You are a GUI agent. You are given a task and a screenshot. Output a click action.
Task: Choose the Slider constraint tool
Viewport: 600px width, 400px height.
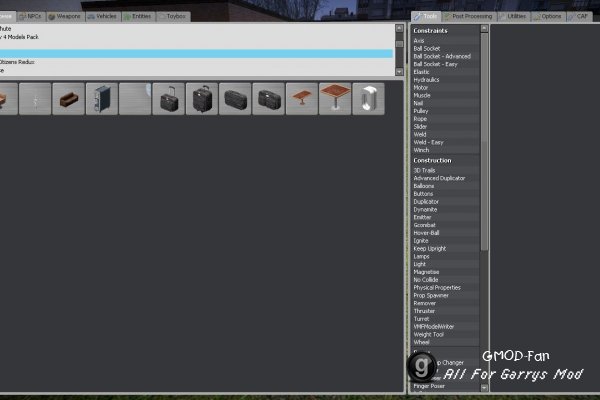pos(445,127)
